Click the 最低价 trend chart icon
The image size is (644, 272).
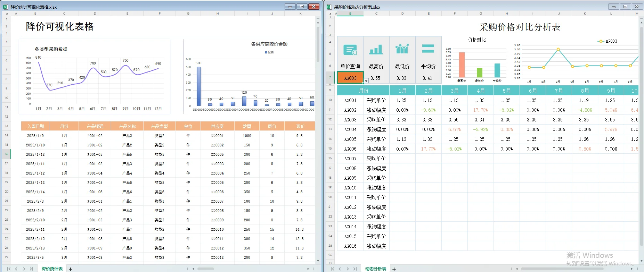pyautogui.click(x=402, y=49)
